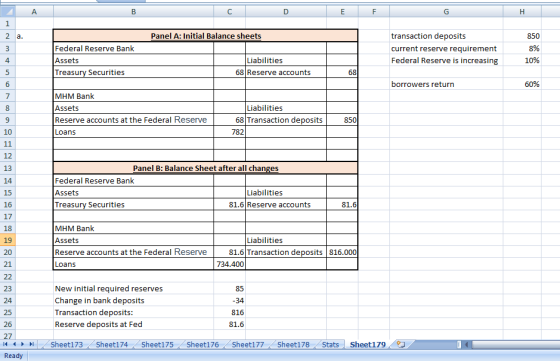Click 'New initial required reserves' cell
The height and width of the screenshot is (361, 560).
tap(134, 289)
